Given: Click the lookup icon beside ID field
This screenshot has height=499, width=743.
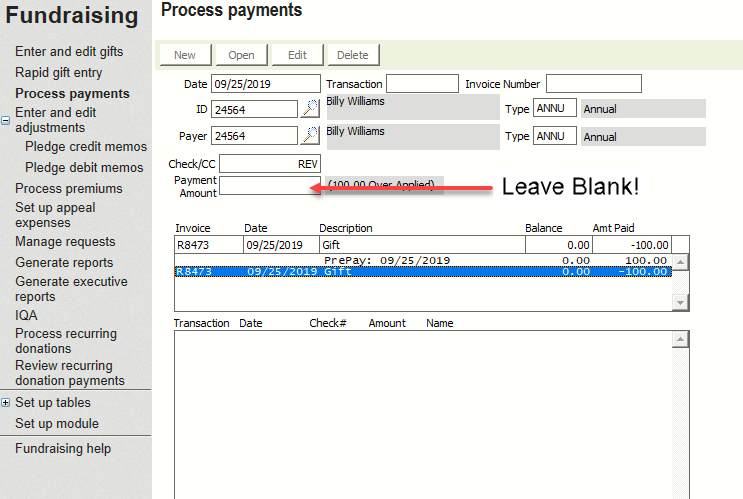Looking at the screenshot, I should point(310,109).
